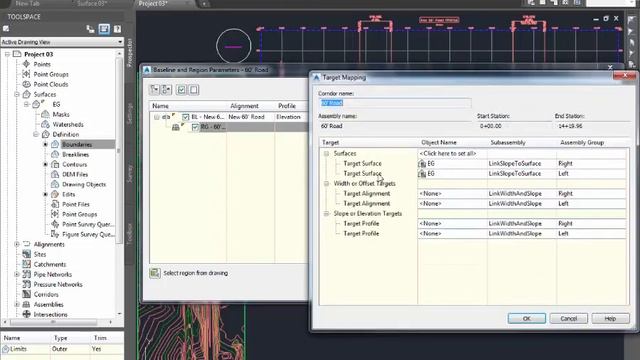
Task: Click the Subassembly column header
Action: click(522, 142)
